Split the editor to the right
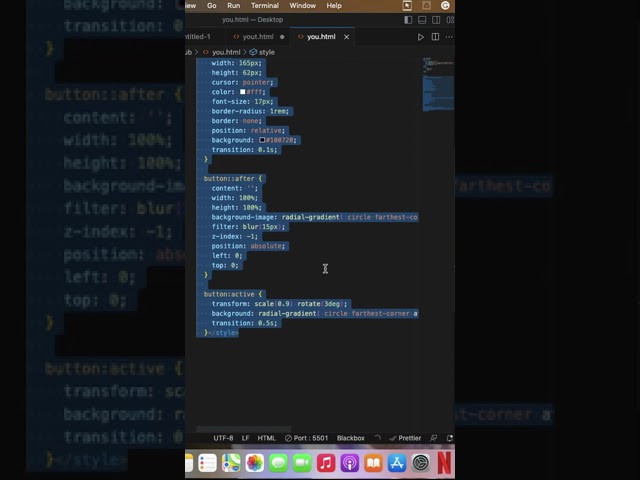Screen dimensions: 640x480 click(x=436, y=37)
